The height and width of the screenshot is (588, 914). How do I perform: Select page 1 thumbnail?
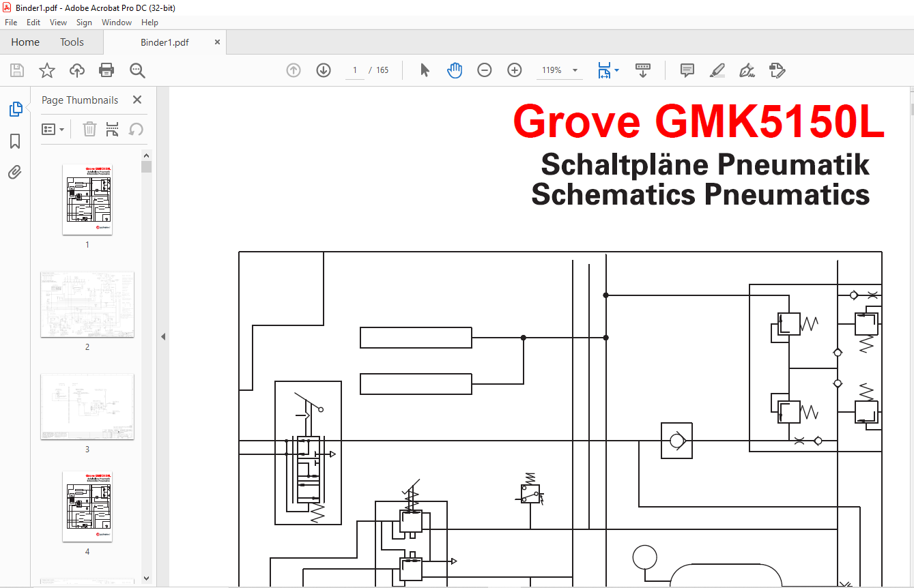(x=87, y=199)
